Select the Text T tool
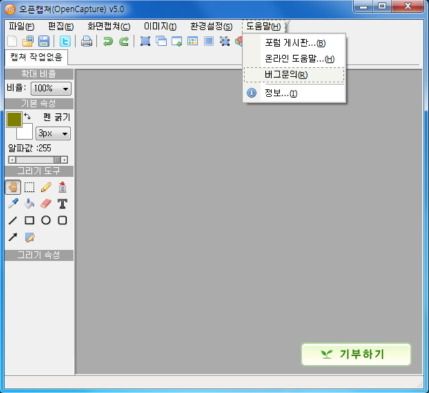This screenshot has width=429, height=393. [62, 204]
